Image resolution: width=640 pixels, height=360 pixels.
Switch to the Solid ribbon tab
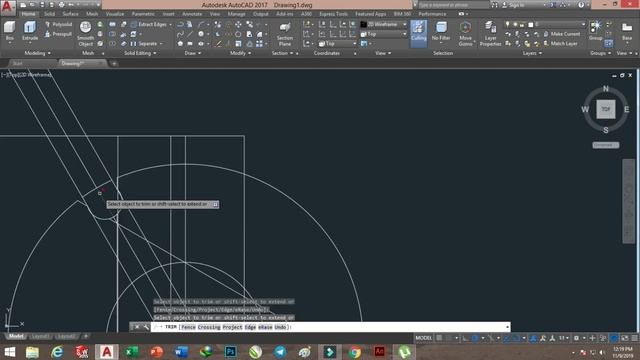coord(49,14)
